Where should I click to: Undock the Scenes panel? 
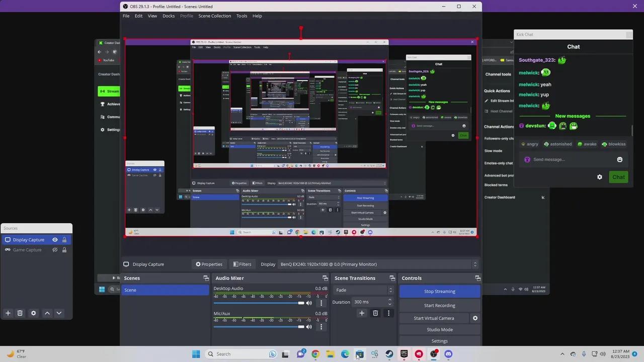point(206,278)
